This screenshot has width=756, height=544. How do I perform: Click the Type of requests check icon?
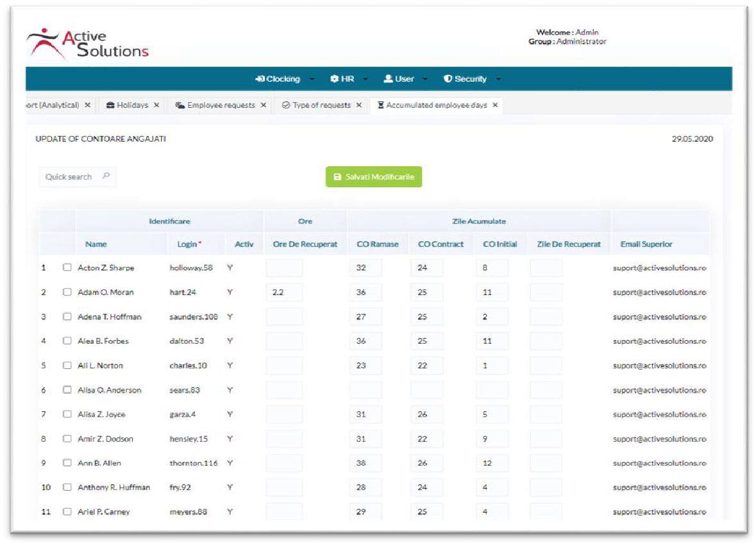click(x=286, y=105)
